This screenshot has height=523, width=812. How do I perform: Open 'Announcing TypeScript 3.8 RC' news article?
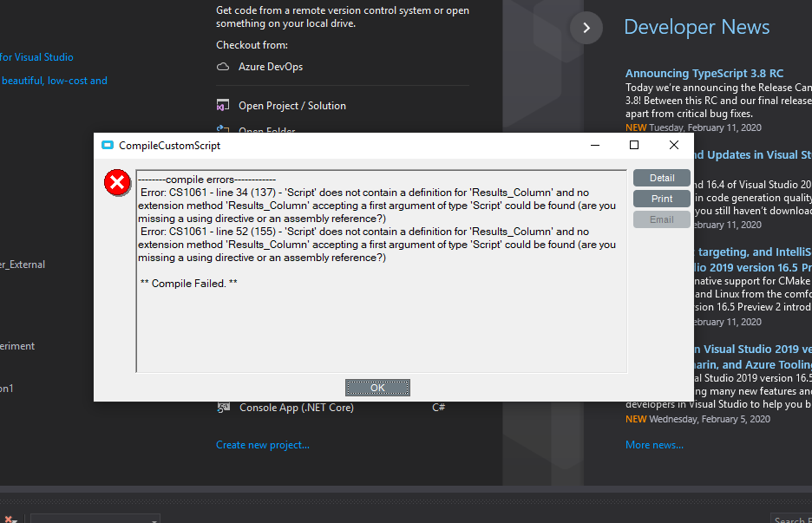tap(704, 73)
